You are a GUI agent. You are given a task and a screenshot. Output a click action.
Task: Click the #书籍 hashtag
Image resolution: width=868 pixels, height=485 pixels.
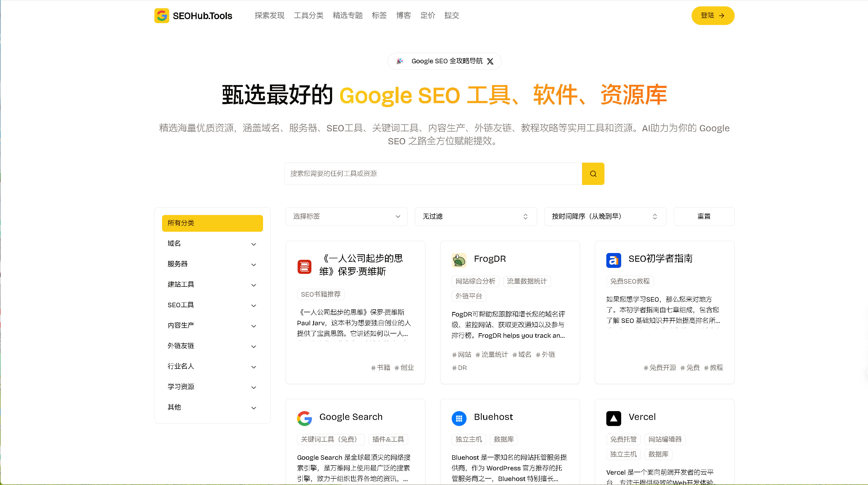[380, 367]
